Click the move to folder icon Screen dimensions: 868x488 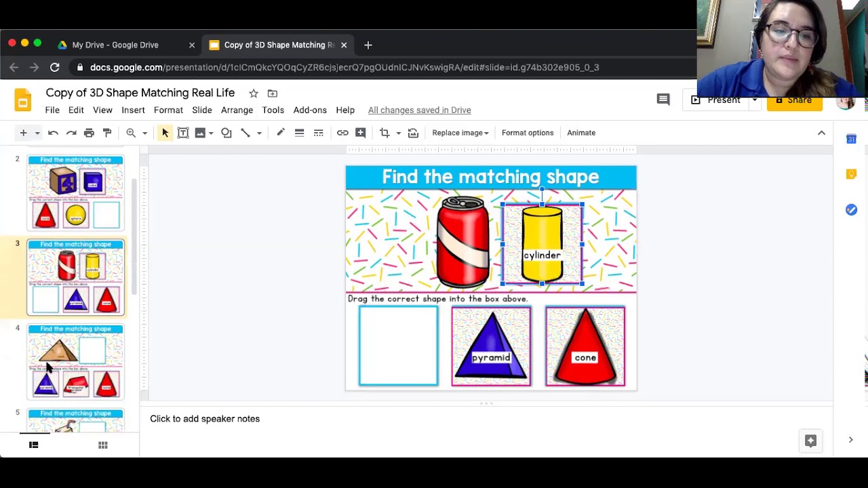[x=273, y=93]
